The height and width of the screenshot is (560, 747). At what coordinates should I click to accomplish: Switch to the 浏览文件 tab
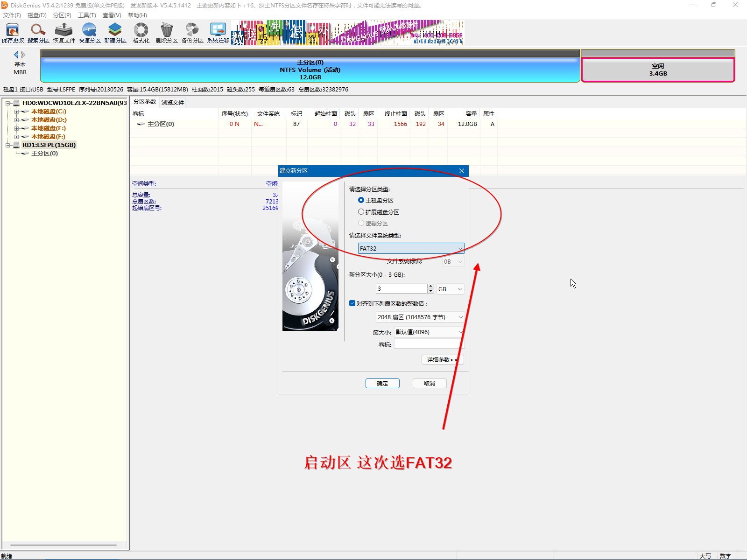tap(173, 102)
